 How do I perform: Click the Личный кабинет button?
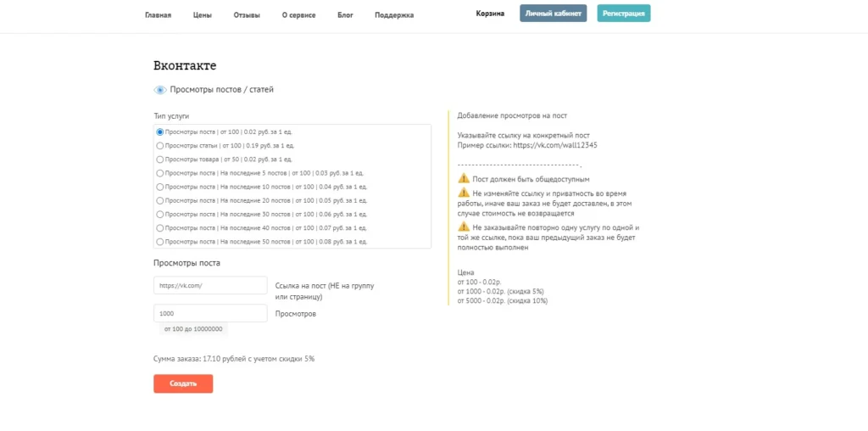553,14
